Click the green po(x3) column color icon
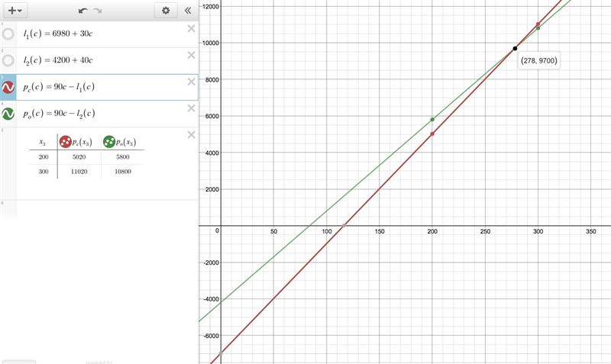 point(108,142)
